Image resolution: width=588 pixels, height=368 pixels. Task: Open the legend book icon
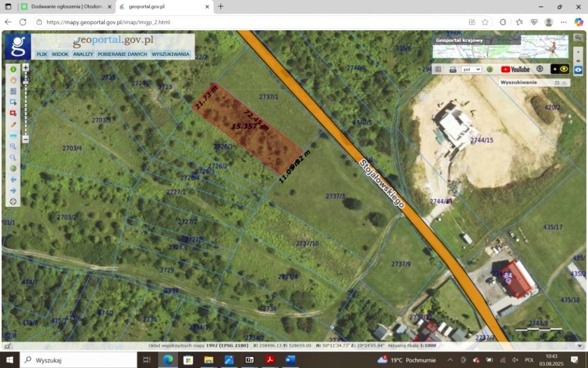(438, 69)
